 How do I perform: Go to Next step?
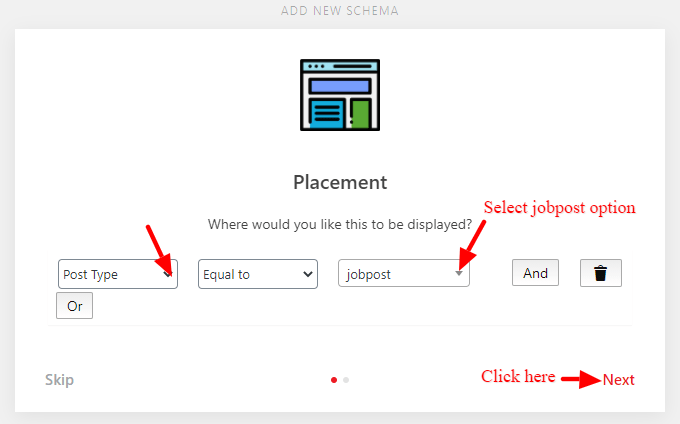pyautogui.click(x=619, y=380)
